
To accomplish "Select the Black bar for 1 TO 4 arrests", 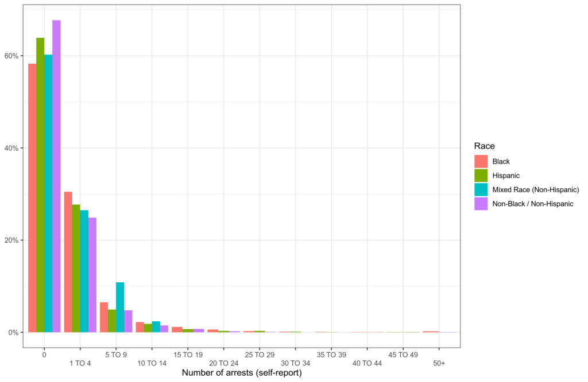I will pyautogui.click(x=68, y=262).
